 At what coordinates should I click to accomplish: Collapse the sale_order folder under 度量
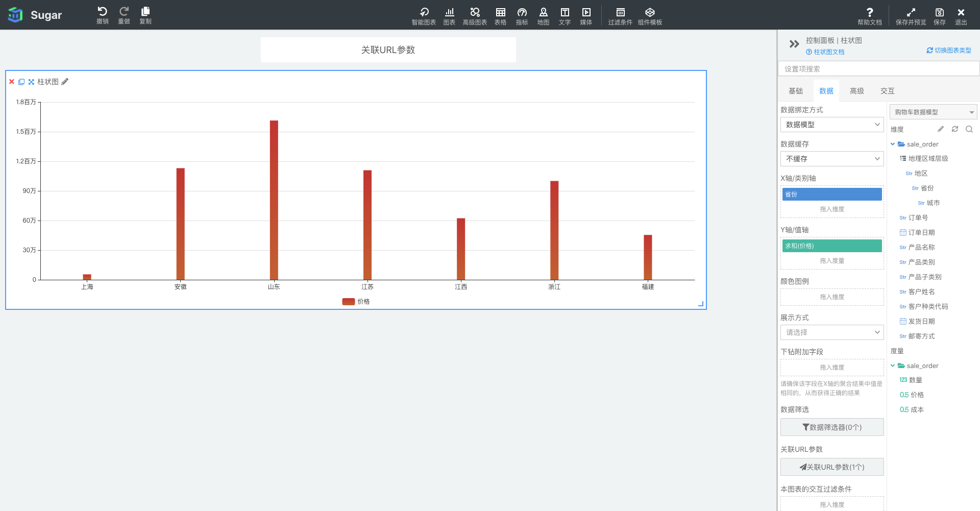pos(893,366)
